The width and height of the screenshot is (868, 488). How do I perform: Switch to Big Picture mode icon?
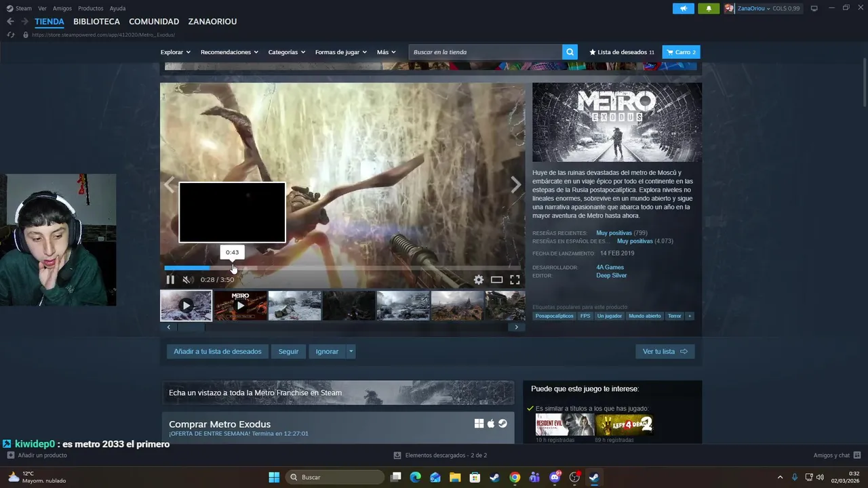click(x=814, y=8)
